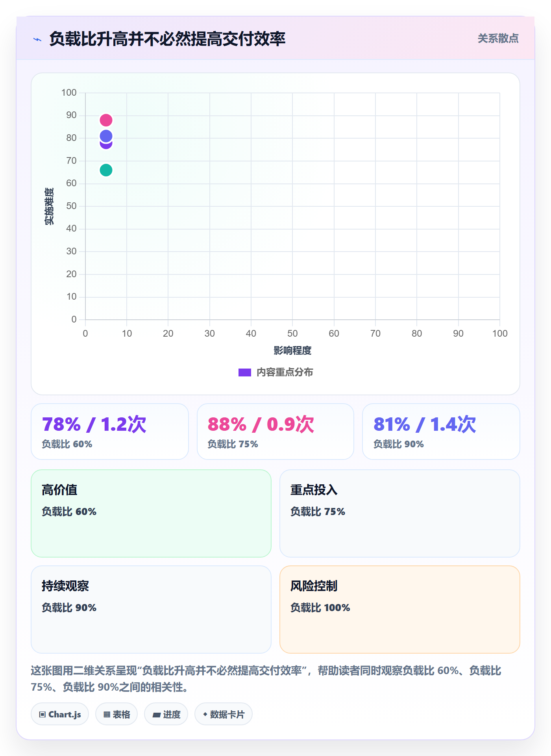Screen dimensions: 551x756
Task: Open the 风险控制 quadrant card heading
Action: pyautogui.click(x=314, y=586)
